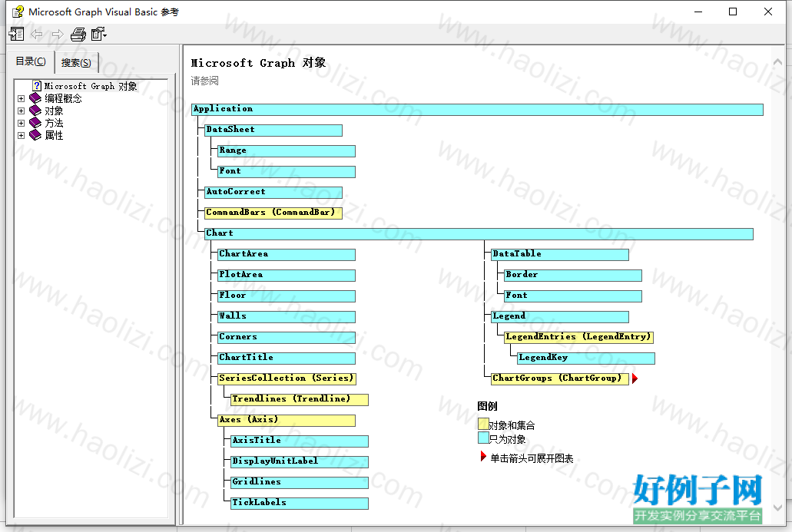Open the DisplayUnitLabel object box
The image size is (792, 532).
300,461
